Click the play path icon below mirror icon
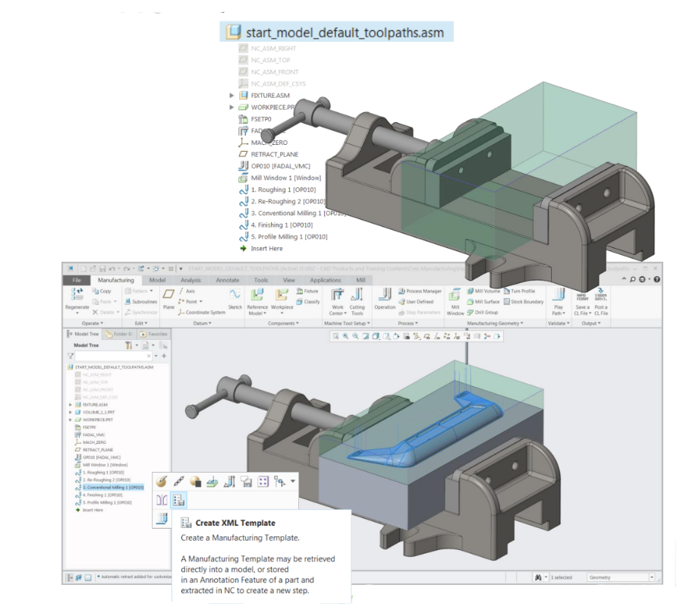 pos(162,518)
